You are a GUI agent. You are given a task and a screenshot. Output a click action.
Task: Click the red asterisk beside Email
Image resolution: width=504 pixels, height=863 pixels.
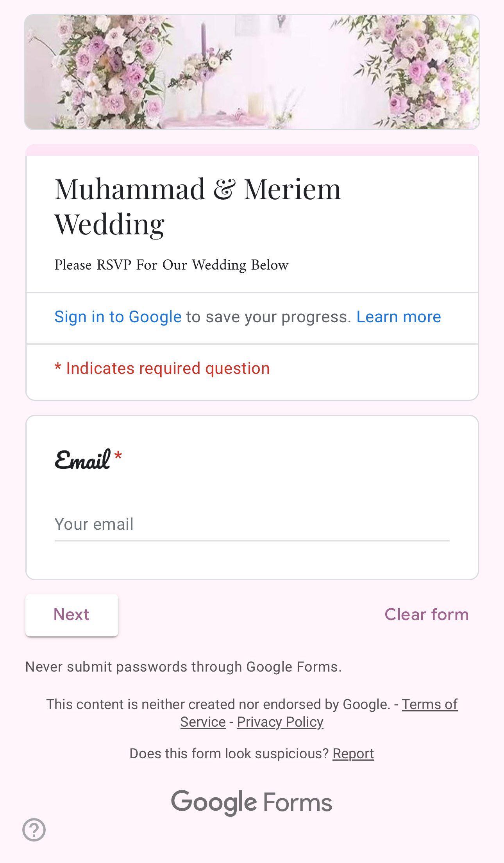point(118,456)
